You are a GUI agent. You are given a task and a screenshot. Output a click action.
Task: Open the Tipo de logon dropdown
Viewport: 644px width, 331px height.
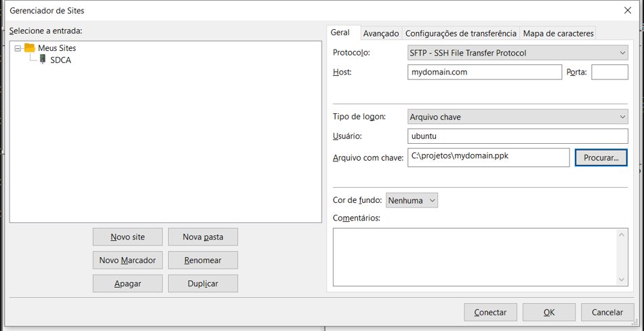pos(517,117)
